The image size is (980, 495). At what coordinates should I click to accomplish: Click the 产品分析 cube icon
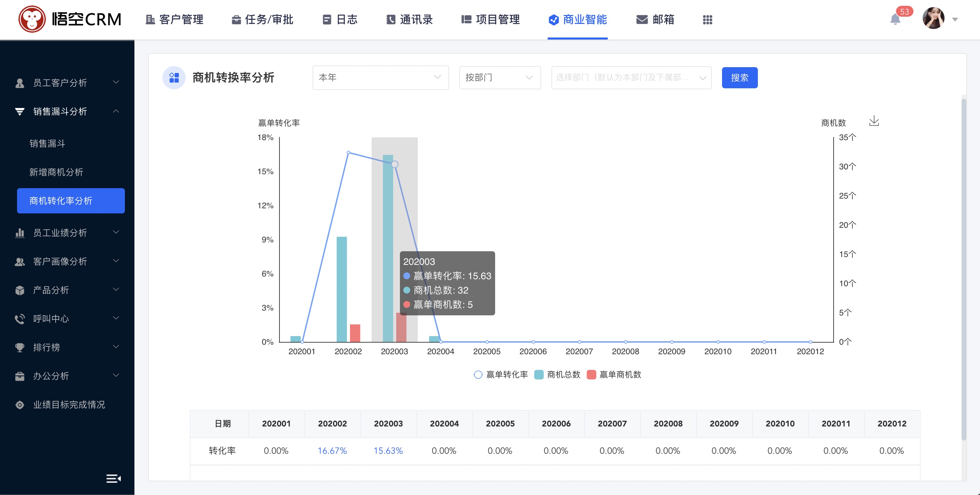click(20, 290)
